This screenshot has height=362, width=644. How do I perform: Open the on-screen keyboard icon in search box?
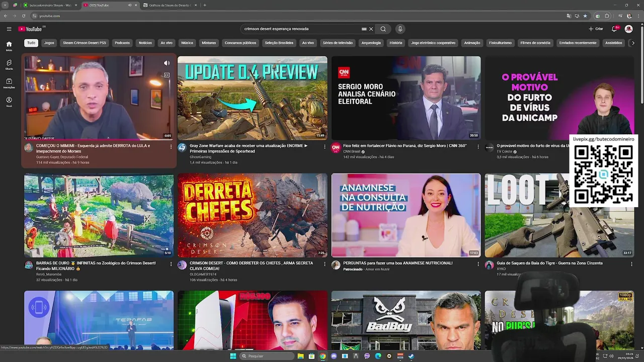tap(364, 29)
